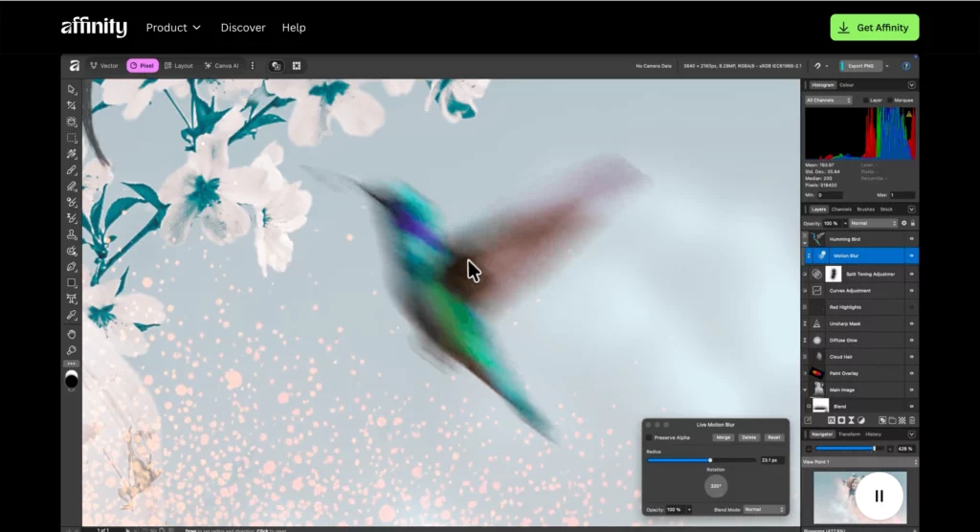Viewport: 980px width, 532px height.
Task: Click the Affinity app logo icon in toolbar
Action: pos(75,66)
